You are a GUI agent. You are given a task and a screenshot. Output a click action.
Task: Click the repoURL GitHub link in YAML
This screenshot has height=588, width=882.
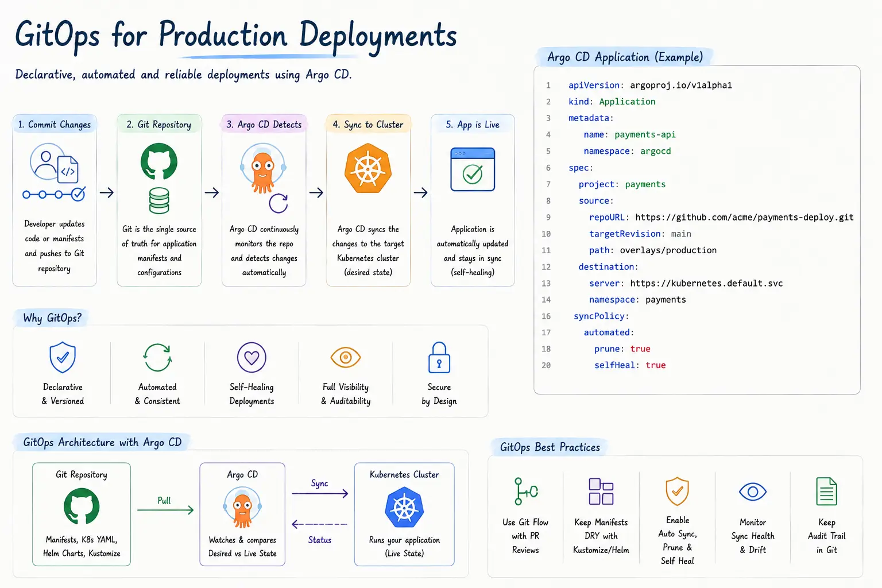tap(744, 217)
